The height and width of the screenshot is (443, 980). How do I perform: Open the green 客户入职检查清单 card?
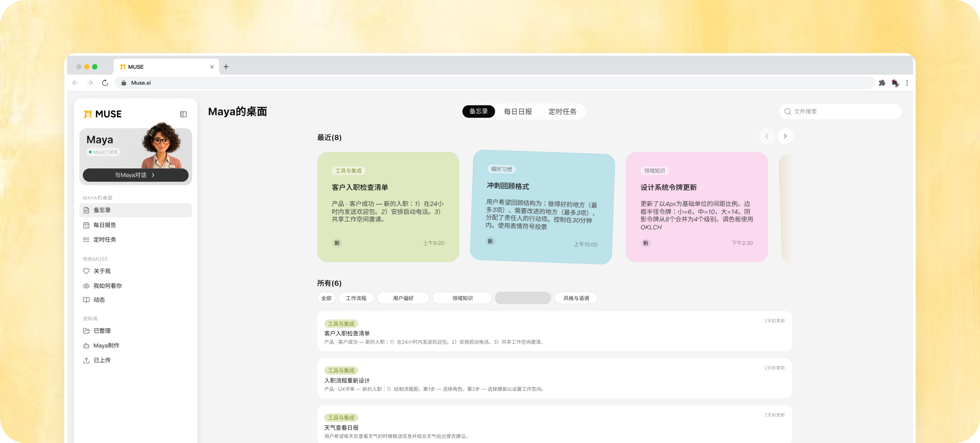click(388, 207)
